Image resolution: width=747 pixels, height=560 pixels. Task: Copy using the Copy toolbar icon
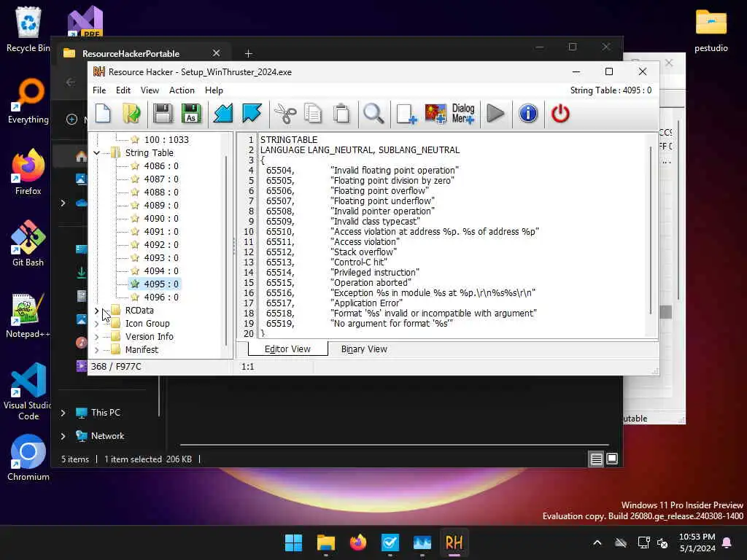tap(313, 114)
